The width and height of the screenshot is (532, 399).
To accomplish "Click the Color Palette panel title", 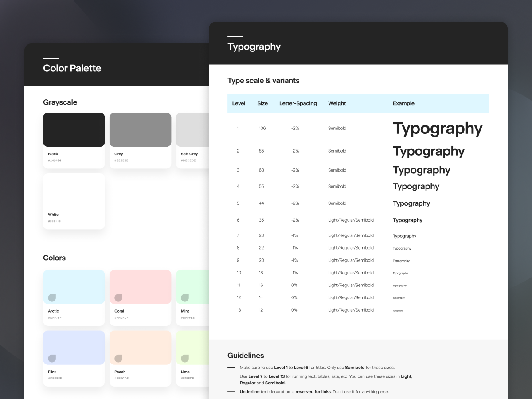I will click(x=72, y=68).
